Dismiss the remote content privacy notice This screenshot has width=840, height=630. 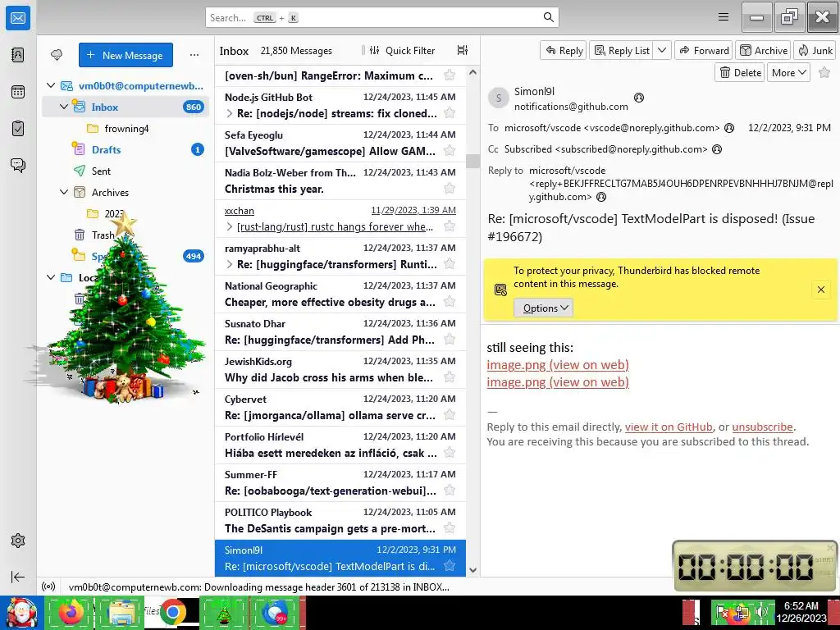[x=820, y=290]
